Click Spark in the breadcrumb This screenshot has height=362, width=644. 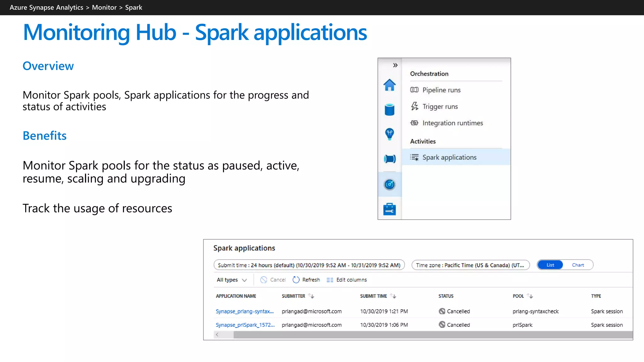(134, 8)
